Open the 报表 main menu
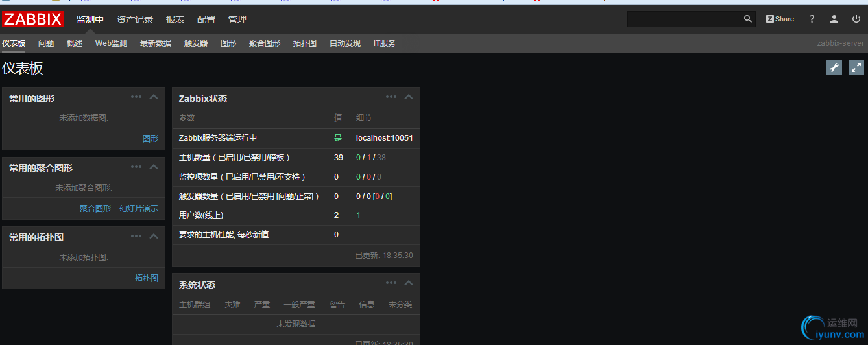Image resolution: width=868 pixels, height=345 pixels. click(175, 19)
